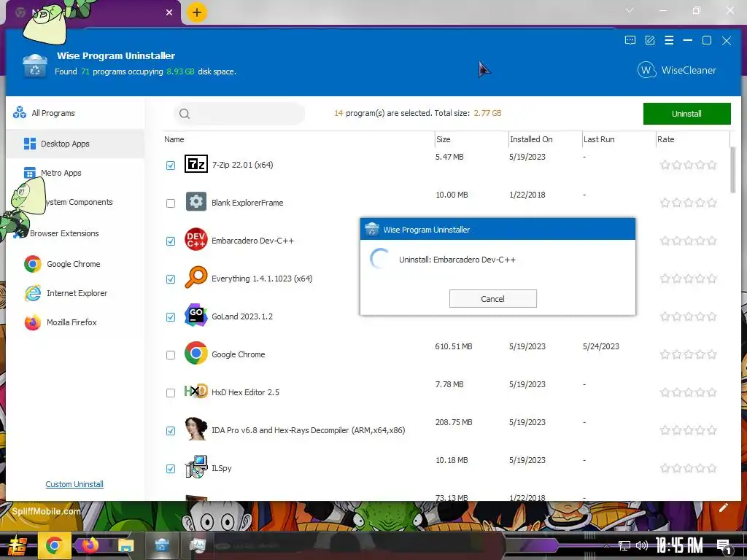The width and height of the screenshot is (747, 560).
Task: Click the pencil edit icon on the wallpaper
Action: coord(723,508)
